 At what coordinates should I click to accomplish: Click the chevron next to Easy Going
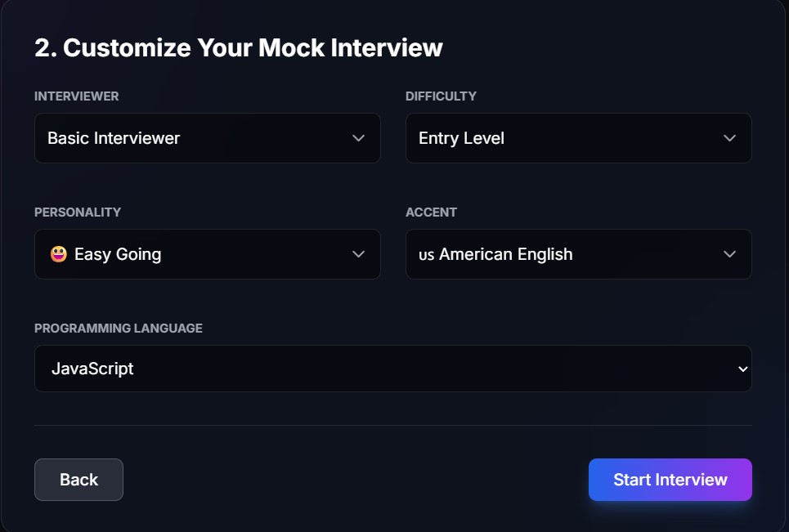[x=358, y=254]
